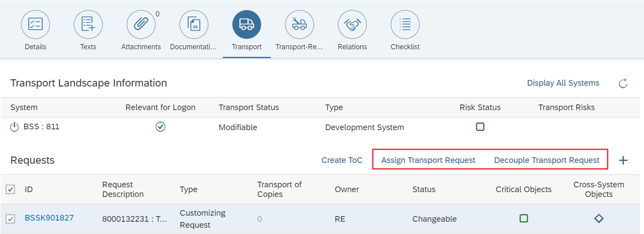Click the BSS : 811 power icon

(x=14, y=126)
